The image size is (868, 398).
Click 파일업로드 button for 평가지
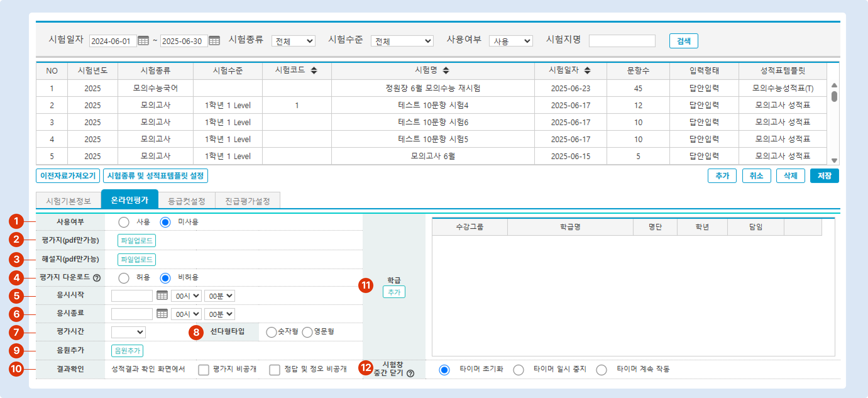[x=136, y=240]
